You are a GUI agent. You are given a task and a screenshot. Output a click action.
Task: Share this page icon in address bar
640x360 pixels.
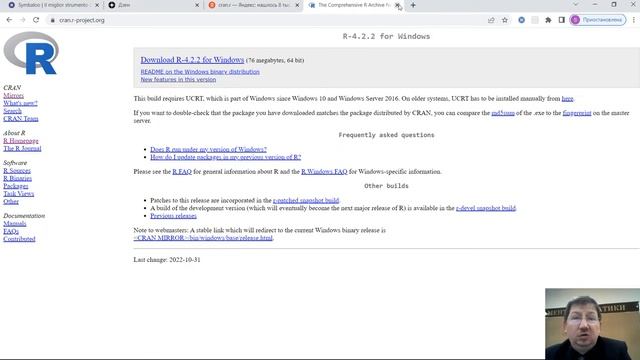point(491,20)
